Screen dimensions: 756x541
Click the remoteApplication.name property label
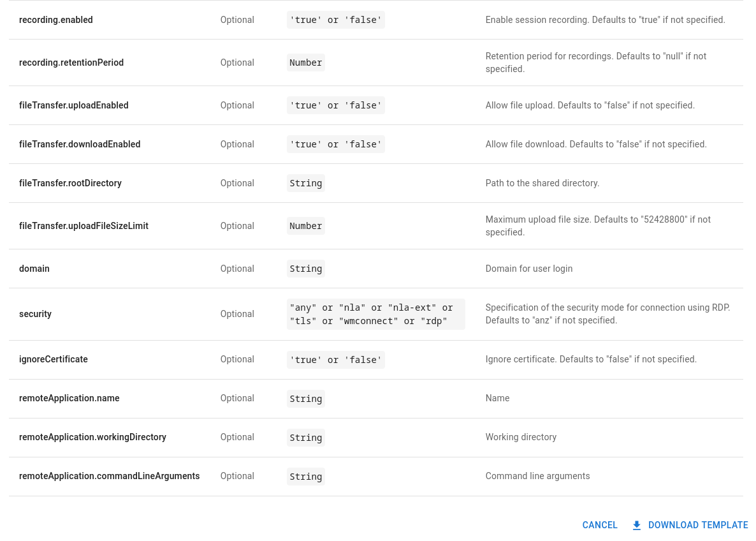(x=69, y=398)
